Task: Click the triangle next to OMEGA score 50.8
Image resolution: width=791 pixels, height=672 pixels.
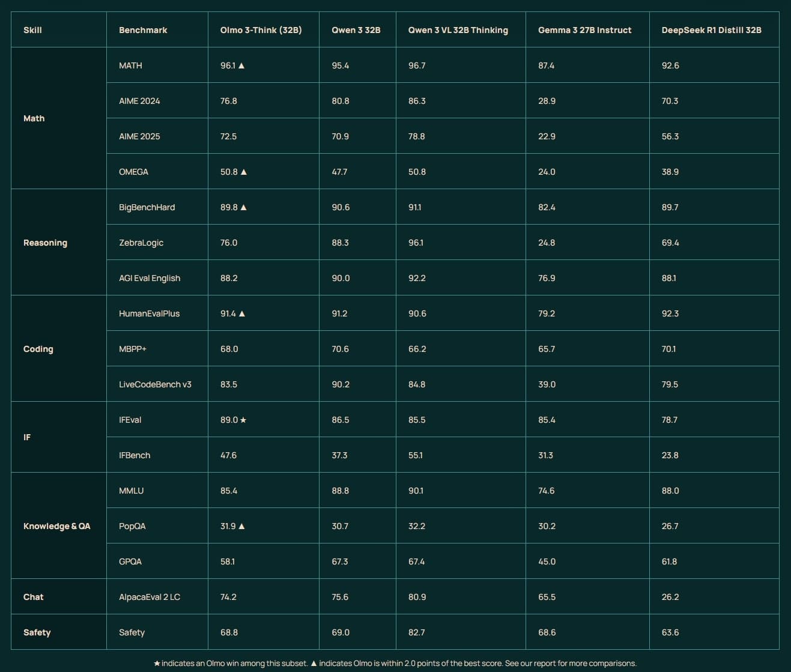Action: coord(243,172)
